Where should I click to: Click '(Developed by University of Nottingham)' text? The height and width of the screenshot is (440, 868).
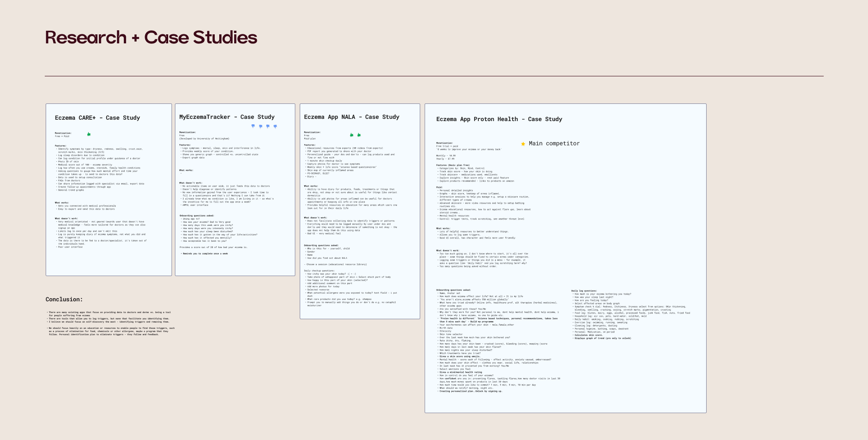point(204,139)
